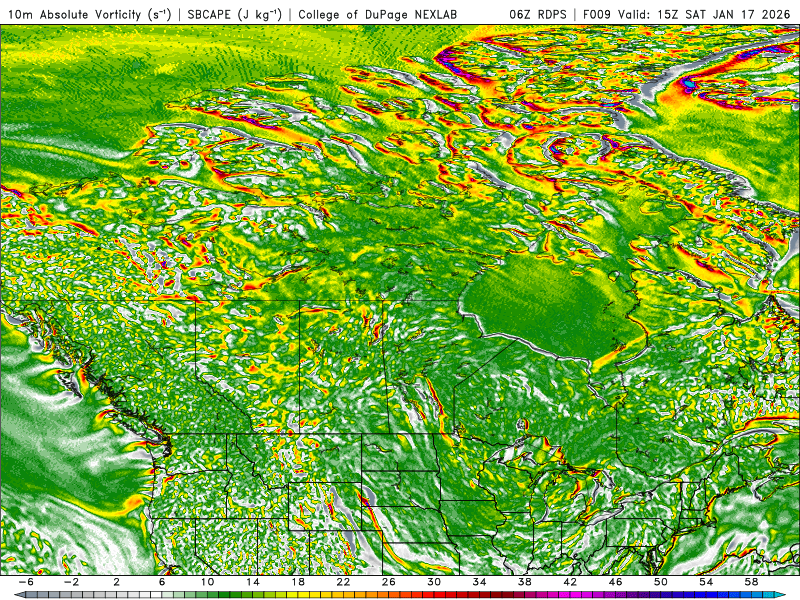Click the 'SBCAPE (J kg⁻¹)' header label
Image resolution: width=800 pixels, height=600 pixels.
(x=234, y=14)
